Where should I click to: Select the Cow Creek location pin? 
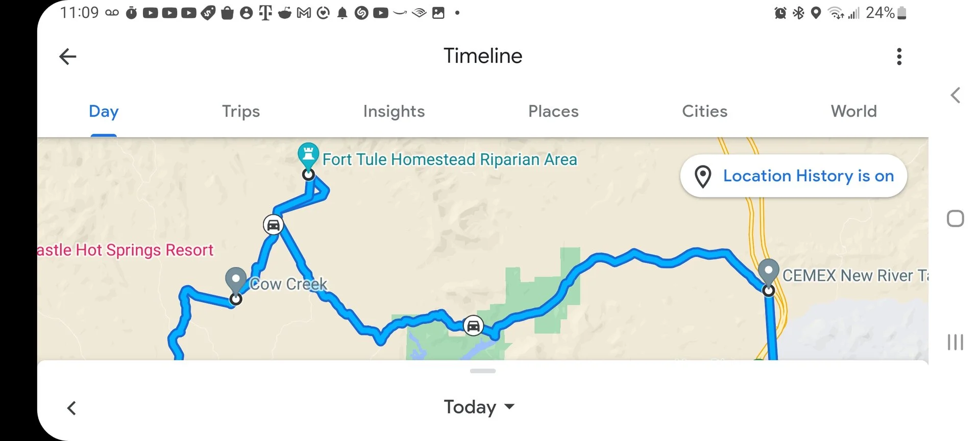[236, 280]
